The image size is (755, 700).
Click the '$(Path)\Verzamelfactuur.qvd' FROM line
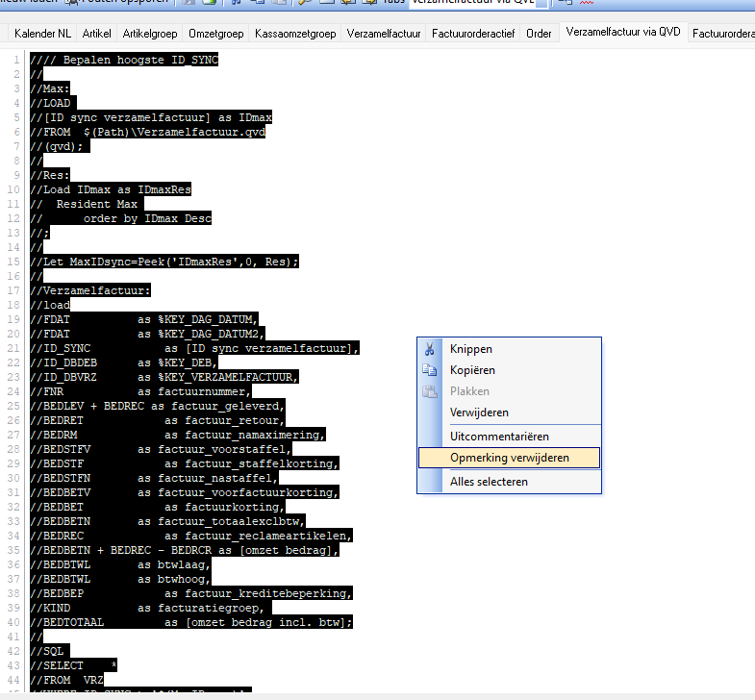148,132
